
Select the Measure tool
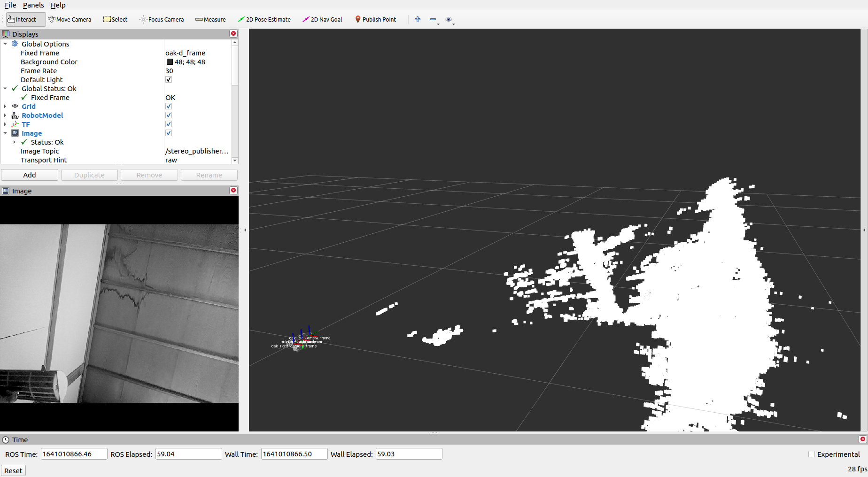point(210,19)
